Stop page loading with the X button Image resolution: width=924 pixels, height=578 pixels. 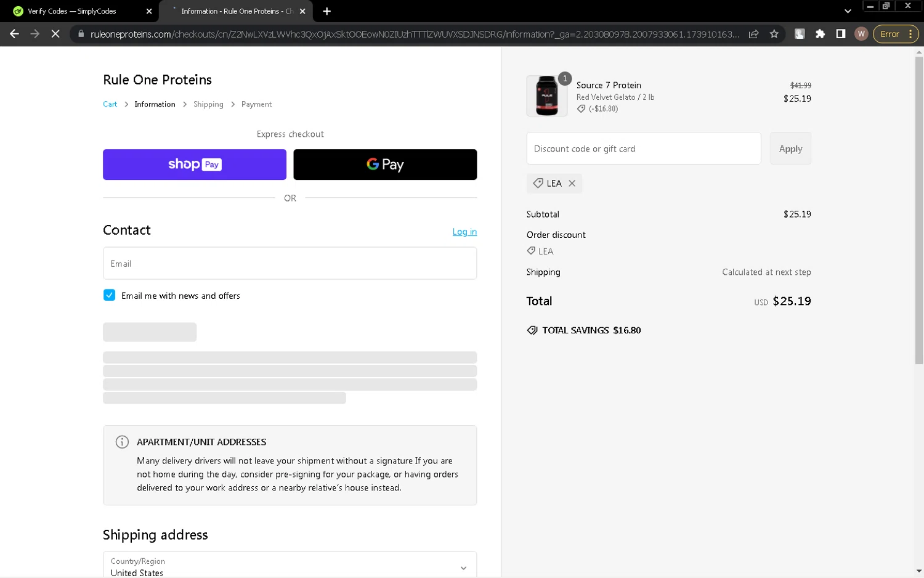point(55,34)
